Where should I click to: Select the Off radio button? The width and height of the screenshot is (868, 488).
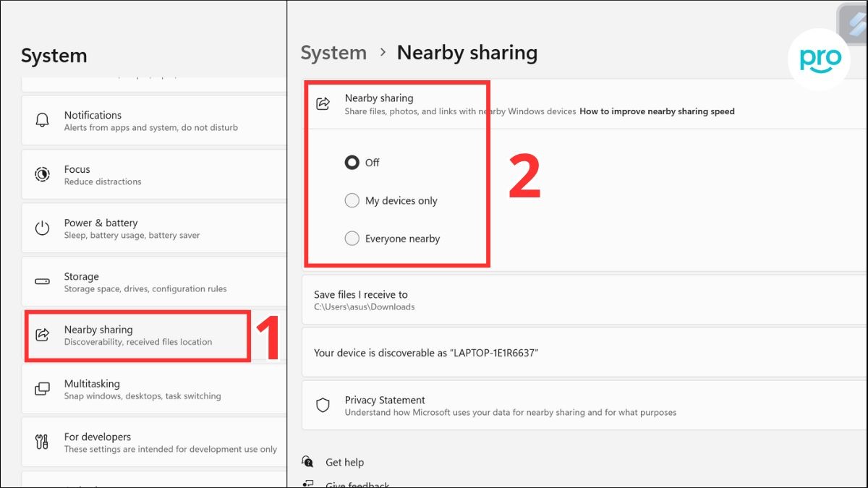click(x=352, y=163)
